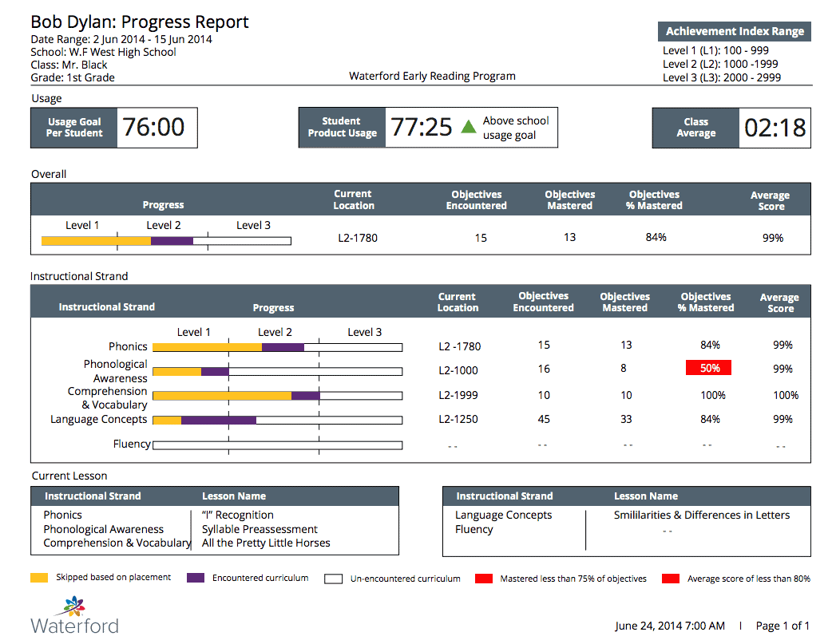The height and width of the screenshot is (640, 840).
Task: Click Smilarities & Differences in Letters lesson
Action: [x=702, y=516]
